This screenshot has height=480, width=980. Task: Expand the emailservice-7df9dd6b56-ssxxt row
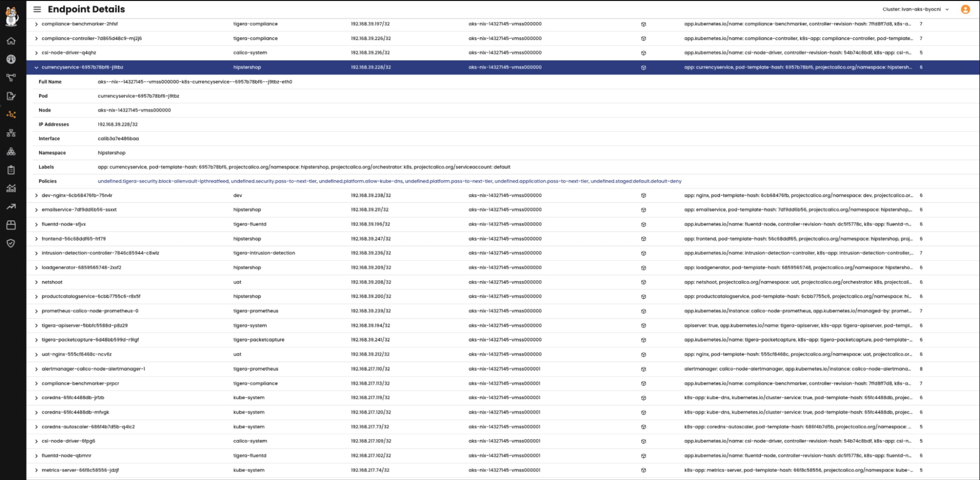coord(36,209)
